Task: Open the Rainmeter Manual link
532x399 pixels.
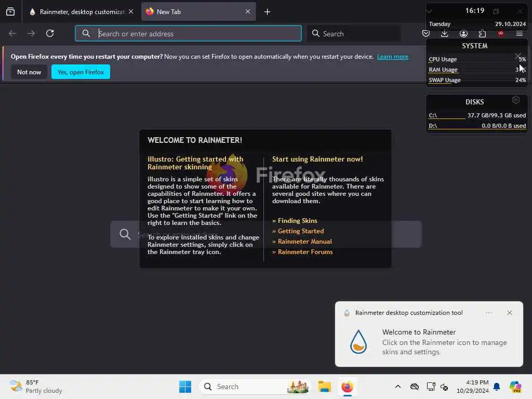Action: (305, 242)
